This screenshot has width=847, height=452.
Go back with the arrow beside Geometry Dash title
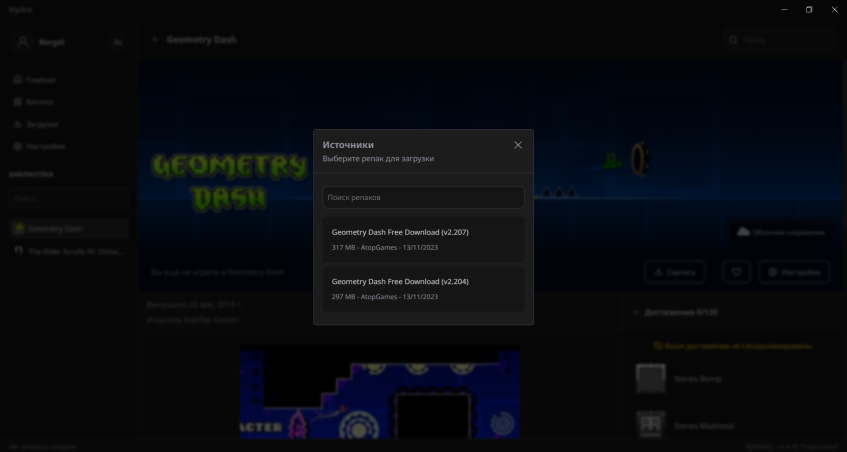pos(155,39)
